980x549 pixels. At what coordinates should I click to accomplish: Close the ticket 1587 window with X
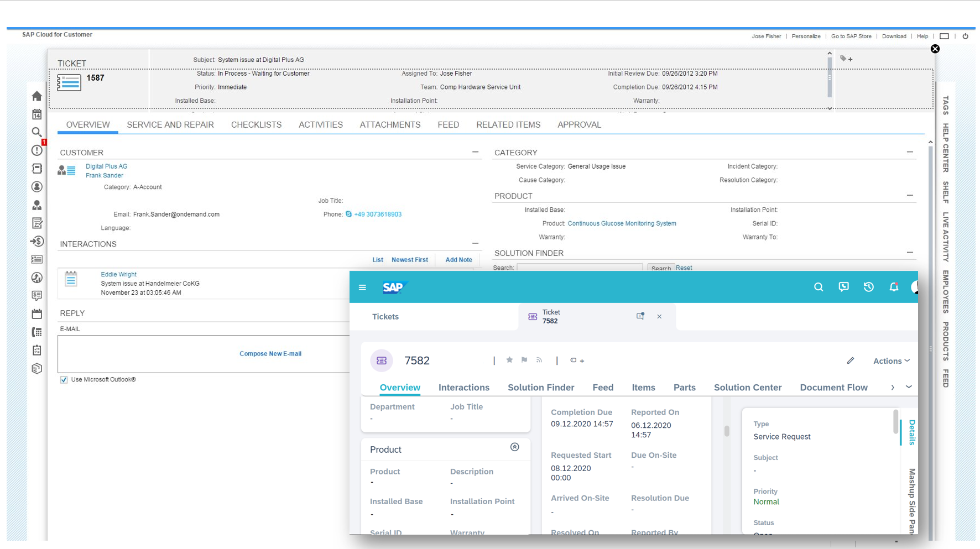935,49
